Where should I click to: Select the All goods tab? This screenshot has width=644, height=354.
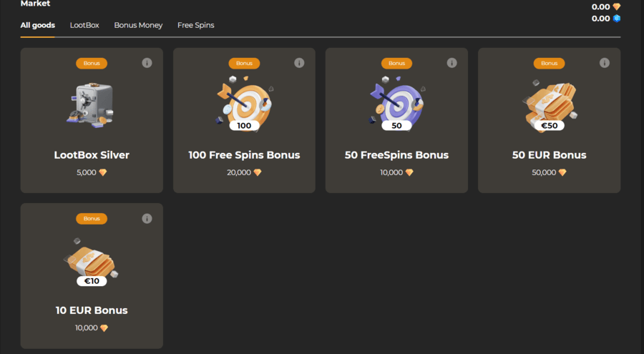coord(38,25)
